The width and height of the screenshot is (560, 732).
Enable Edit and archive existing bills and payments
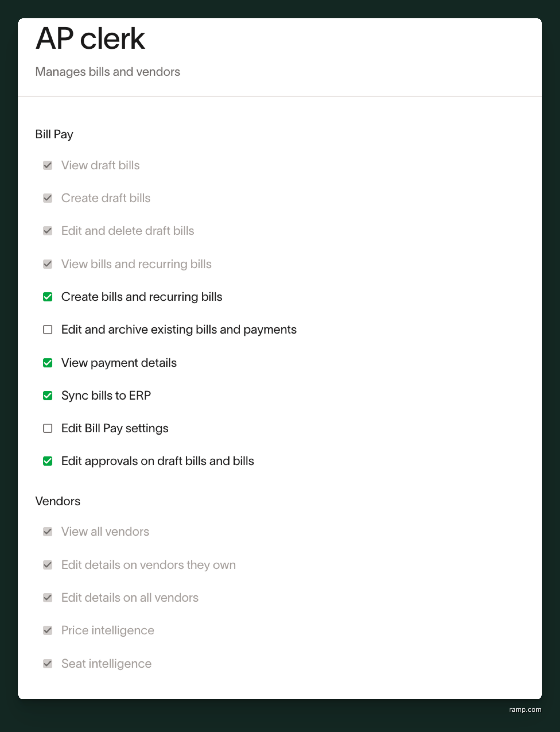[48, 330]
